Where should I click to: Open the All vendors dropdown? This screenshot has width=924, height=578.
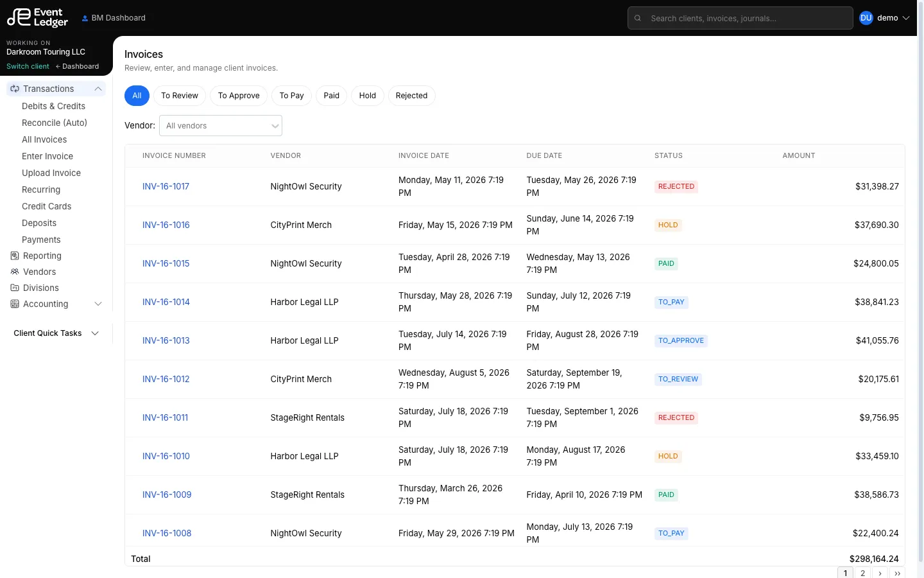(221, 126)
